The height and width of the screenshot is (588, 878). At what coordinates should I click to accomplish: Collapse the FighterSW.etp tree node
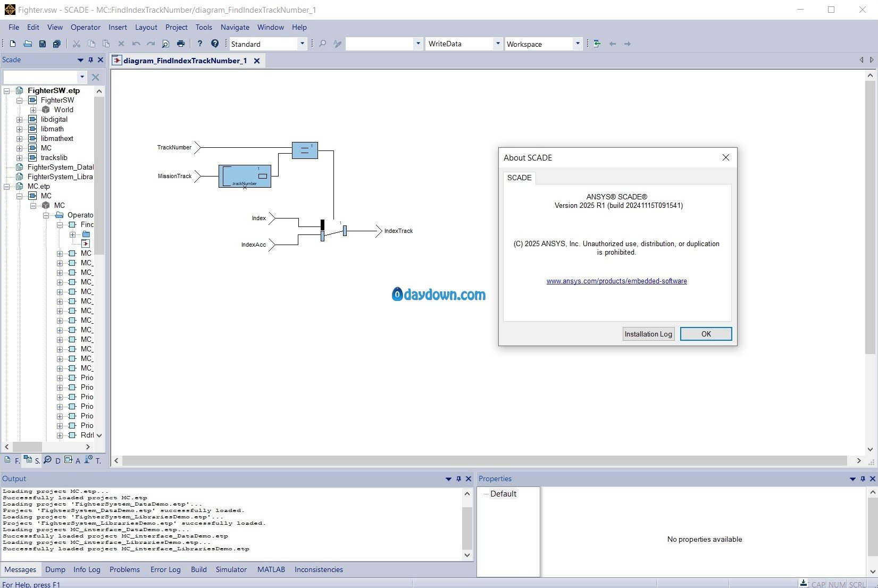(7, 91)
